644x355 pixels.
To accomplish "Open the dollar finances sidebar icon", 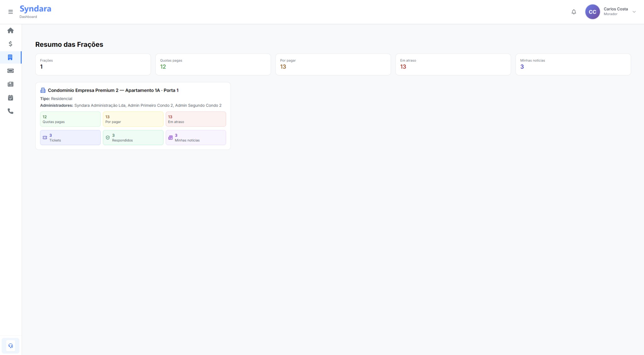I will point(10,44).
